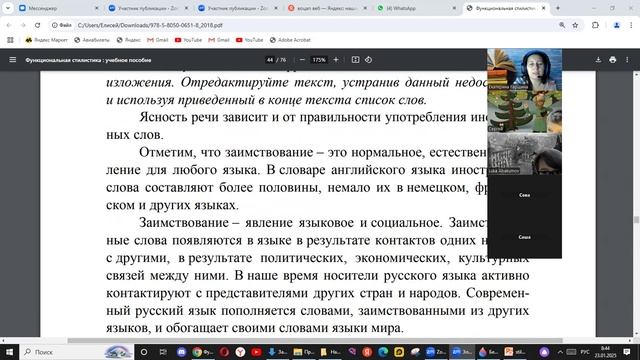Image resolution: width=640 pixels, height=360 pixels.
Task: Rotate the PDF page counterclockwise
Action: 368,60
